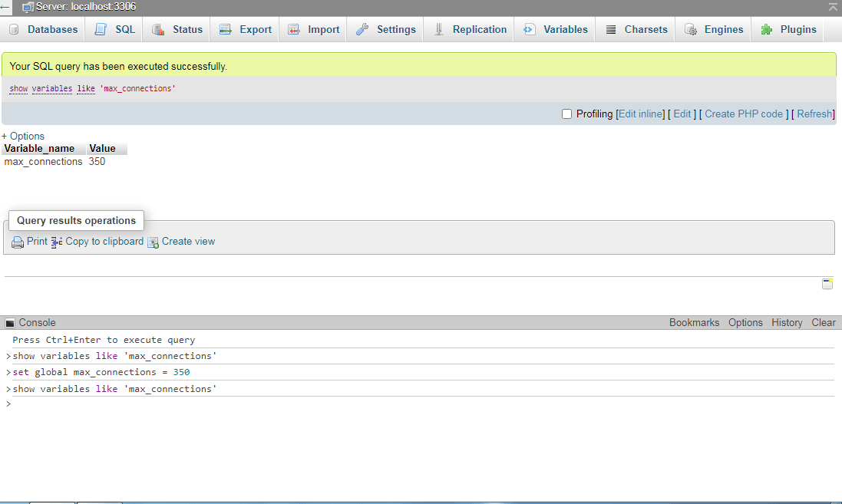
Task: Click the server icon in breadcrumb
Action: 28,8
